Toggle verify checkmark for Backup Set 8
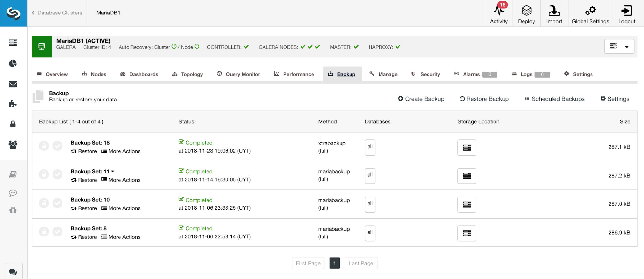 (57, 232)
